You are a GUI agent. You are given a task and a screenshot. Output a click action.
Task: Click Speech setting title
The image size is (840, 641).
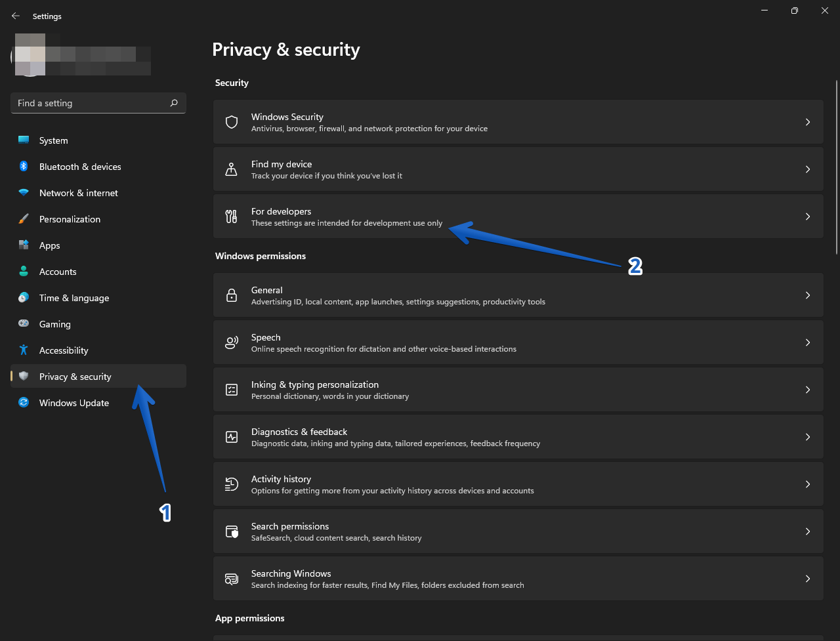[x=266, y=337]
